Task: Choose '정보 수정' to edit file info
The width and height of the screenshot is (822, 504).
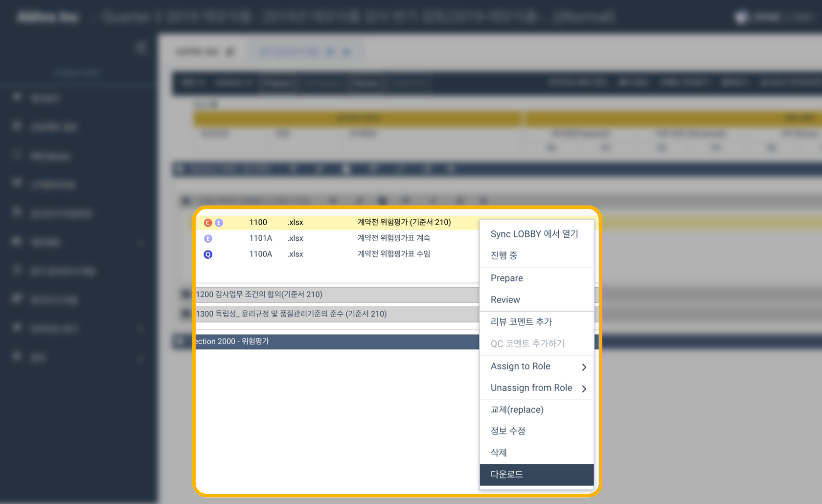Action: click(508, 431)
